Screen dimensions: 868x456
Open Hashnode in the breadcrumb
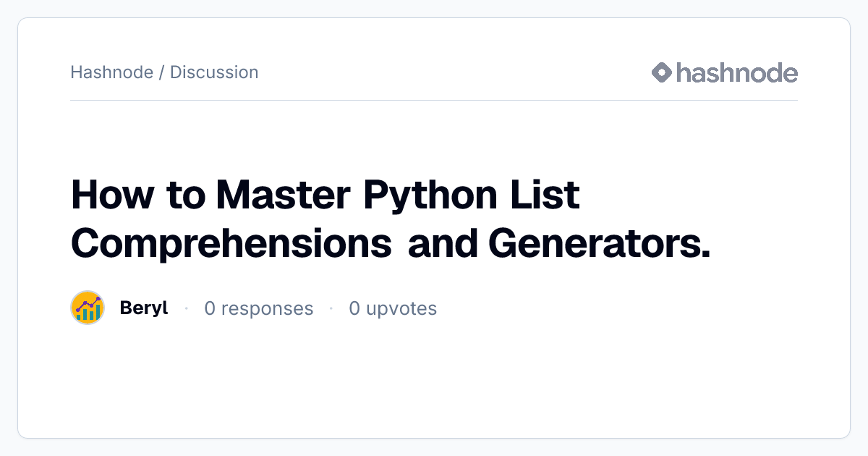click(112, 72)
